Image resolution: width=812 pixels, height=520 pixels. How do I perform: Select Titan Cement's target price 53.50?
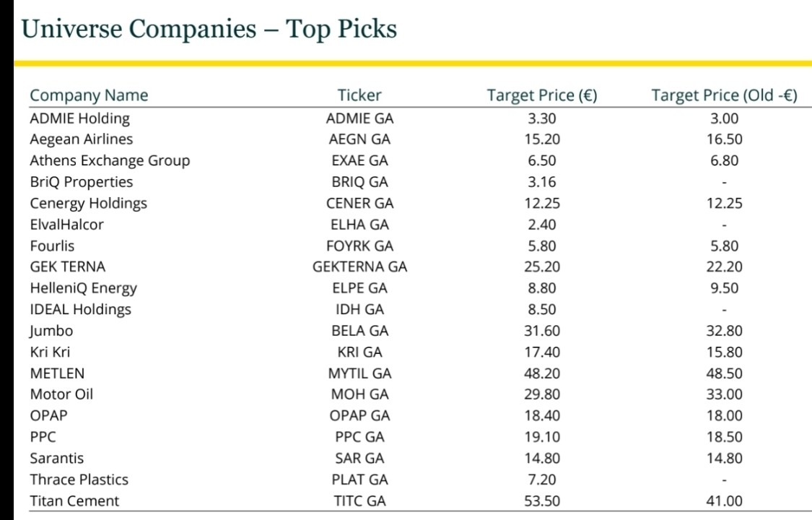tap(542, 501)
